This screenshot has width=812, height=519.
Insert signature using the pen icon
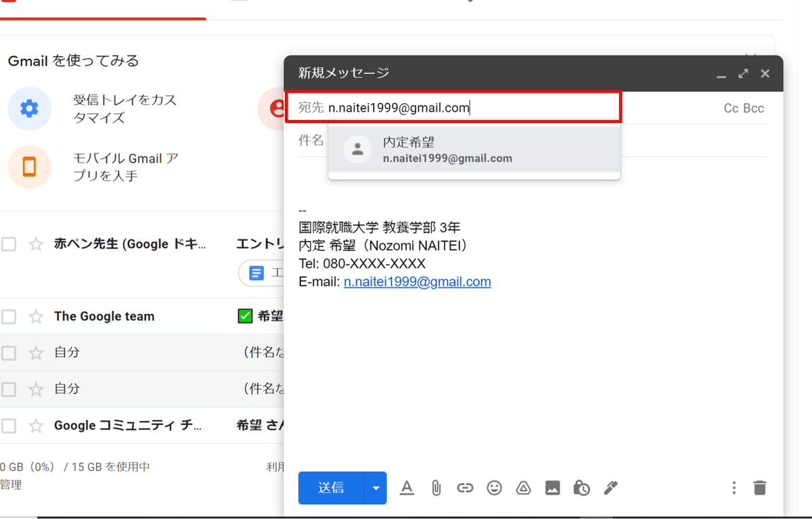tap(610, 488)
